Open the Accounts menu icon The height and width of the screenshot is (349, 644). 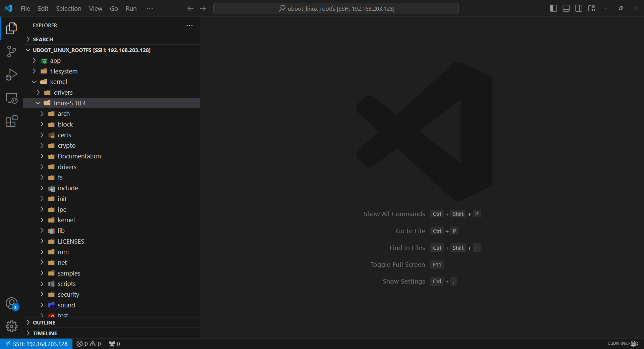12,303
